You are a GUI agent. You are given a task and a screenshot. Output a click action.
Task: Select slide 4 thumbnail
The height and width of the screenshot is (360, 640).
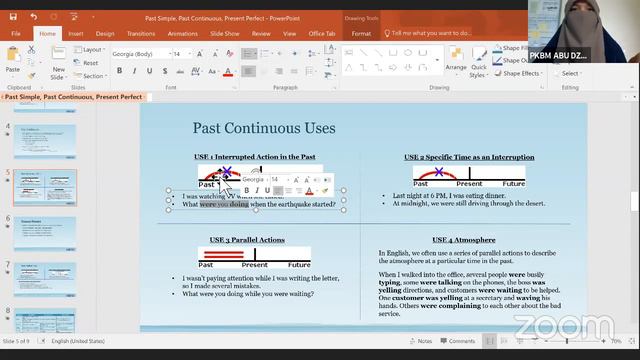[45, 141]
